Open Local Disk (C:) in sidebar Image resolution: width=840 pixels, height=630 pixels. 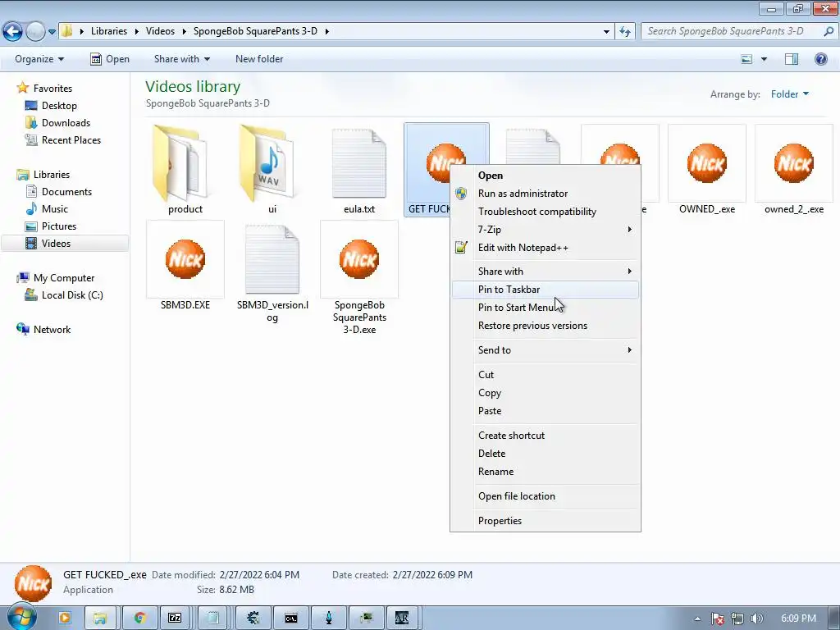pos(64,295)
